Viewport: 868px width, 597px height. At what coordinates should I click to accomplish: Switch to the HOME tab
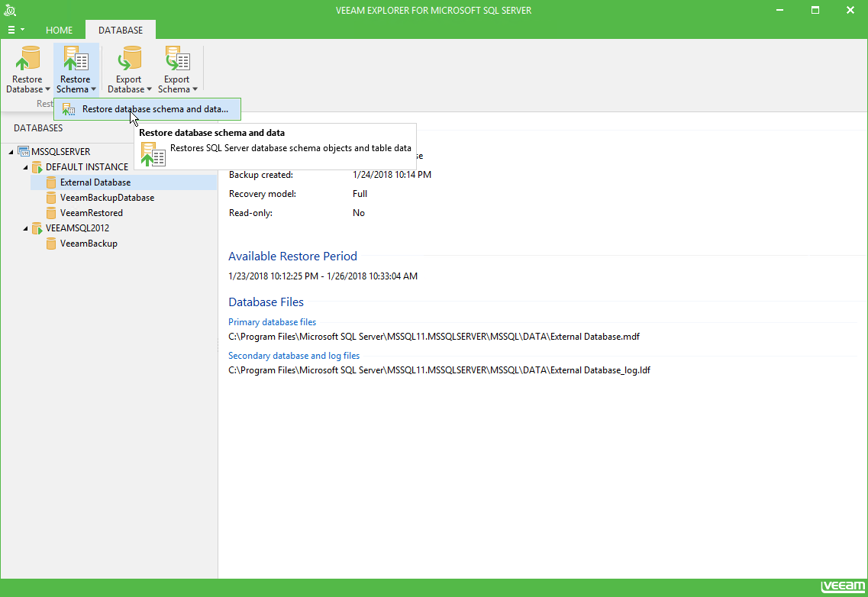click(x=60, y=31)
